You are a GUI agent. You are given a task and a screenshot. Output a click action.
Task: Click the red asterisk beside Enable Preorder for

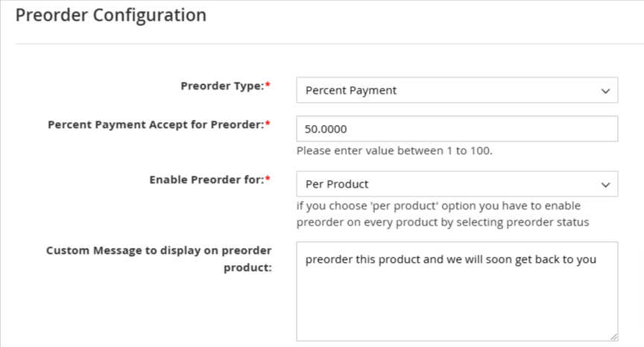[268, 179]
